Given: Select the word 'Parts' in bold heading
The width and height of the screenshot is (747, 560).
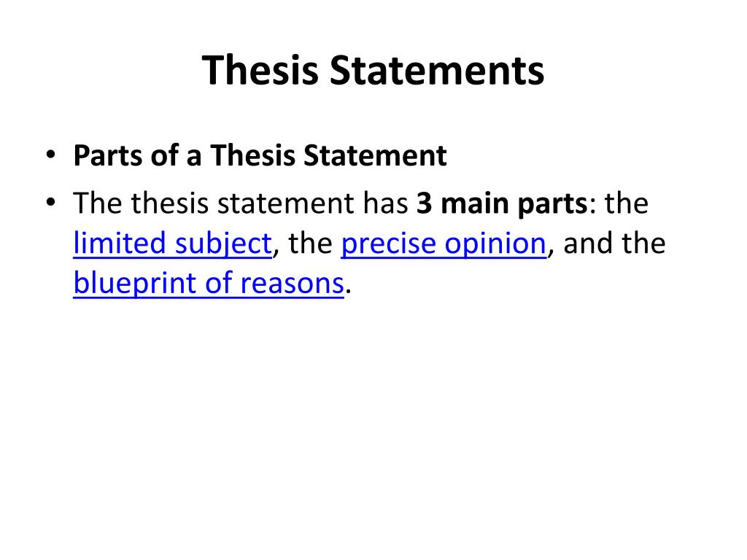Looking at the screenshot, I should coord(108,156).
